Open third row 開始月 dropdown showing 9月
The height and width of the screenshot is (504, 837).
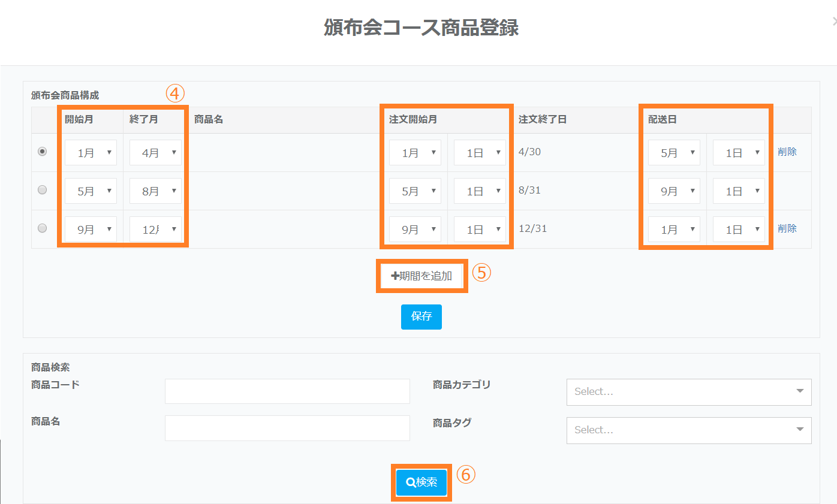(91, 230)
